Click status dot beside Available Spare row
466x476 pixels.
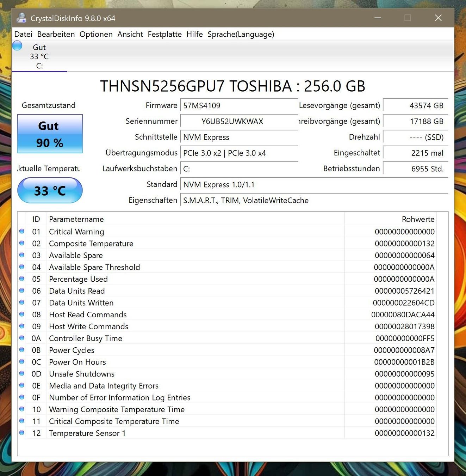coord(22,255)
